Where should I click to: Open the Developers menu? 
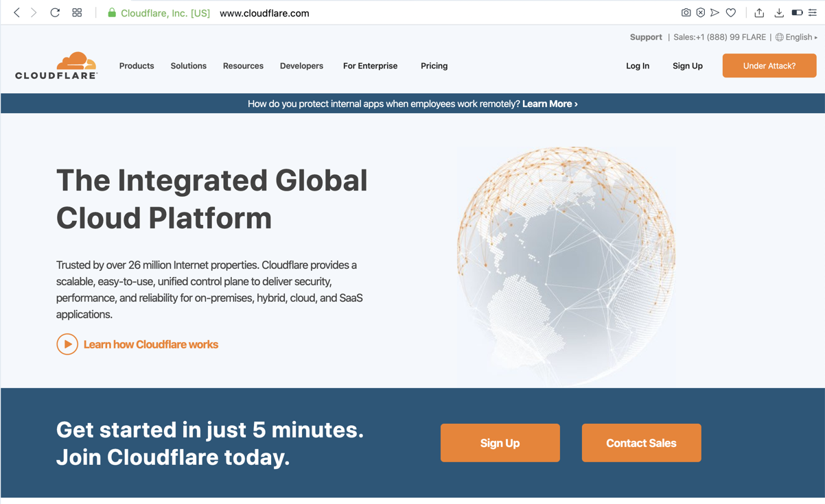pyautogui.click(x=301, y=66)
